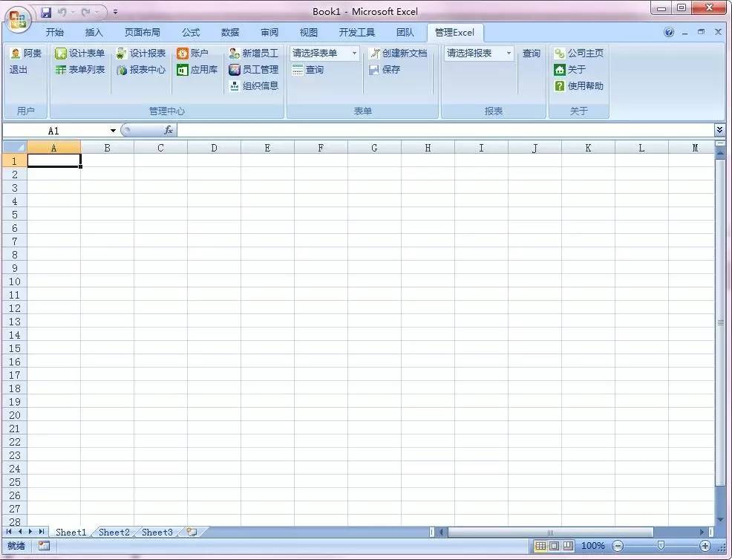Switch to Page Layout view in status bar

pos(554,546)
